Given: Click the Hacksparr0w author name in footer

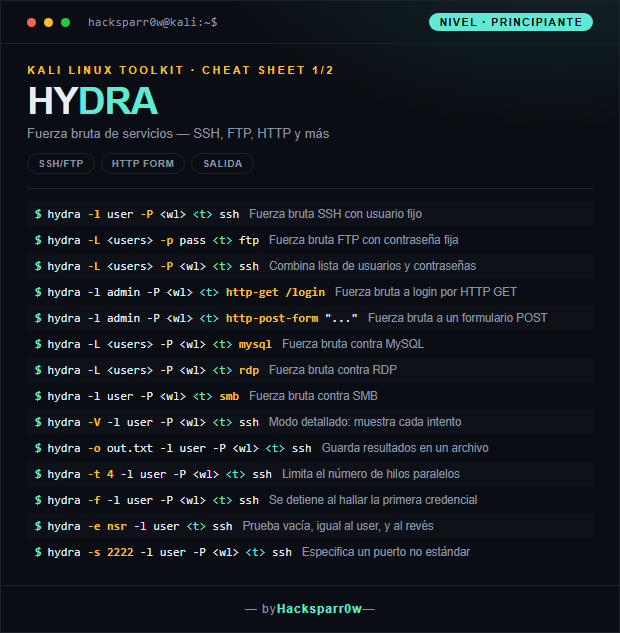Looking at the screenshot, I should [319, 609].
